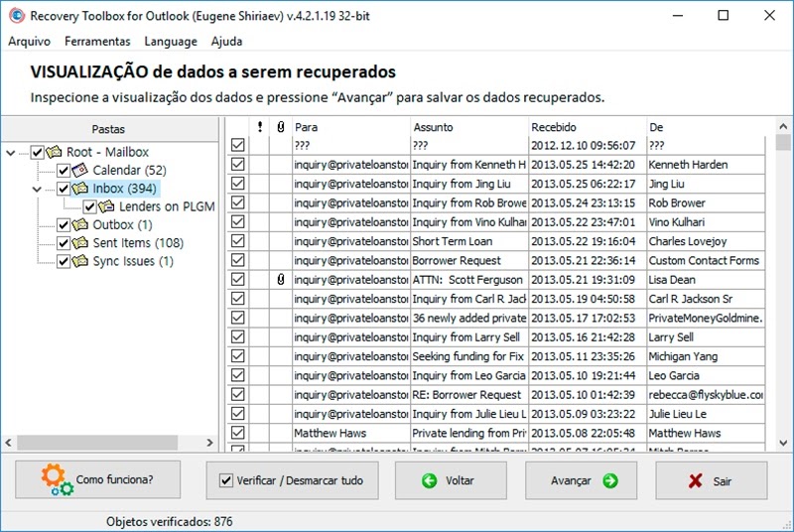Uncheck the Outbox (1) folder checkbox

click(64, 224)
